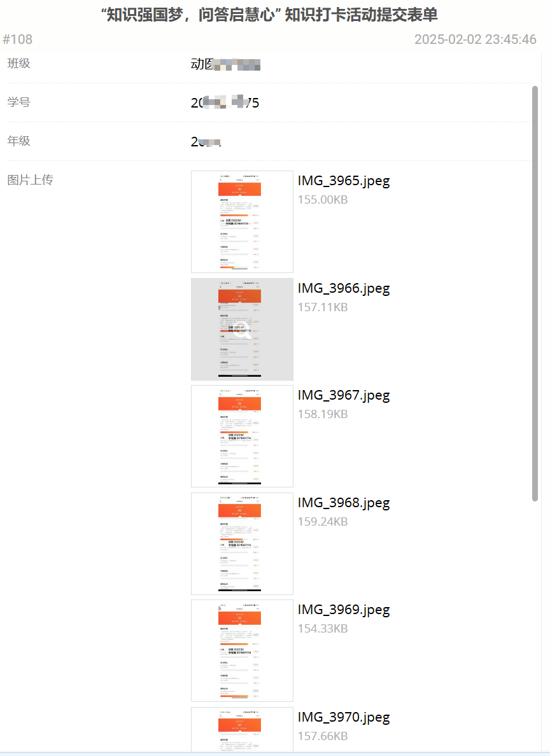Open the IMG_3967.jpeg thumbnail preview
Screen dimensions: 550x756
tap(242, 436)
